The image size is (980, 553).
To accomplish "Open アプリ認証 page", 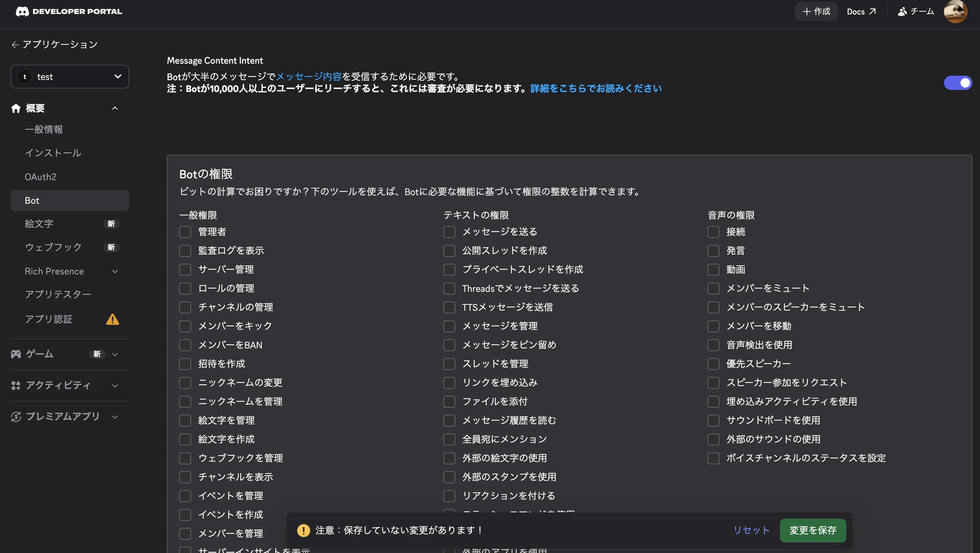I will [x=70, y=319].
